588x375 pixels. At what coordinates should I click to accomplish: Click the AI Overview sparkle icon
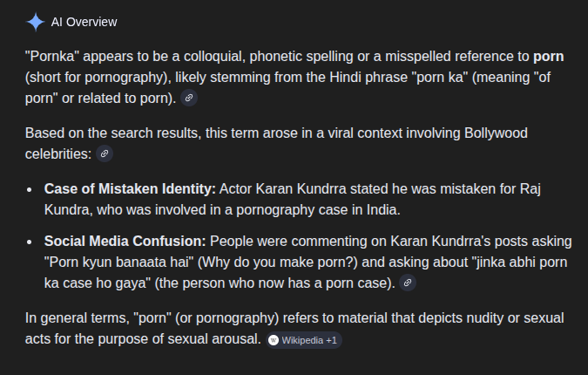click(35, 22)
